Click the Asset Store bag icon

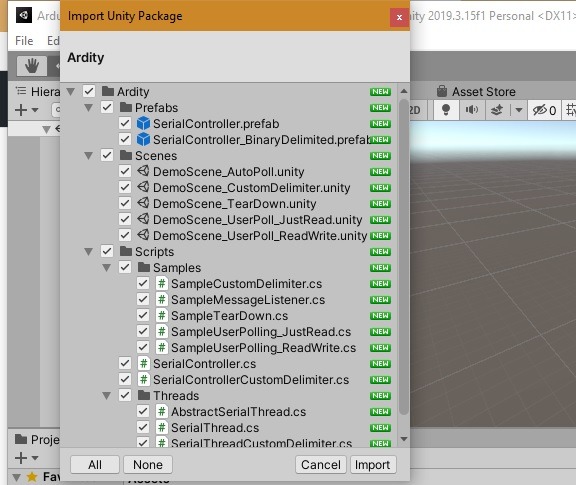click(442, 91)
